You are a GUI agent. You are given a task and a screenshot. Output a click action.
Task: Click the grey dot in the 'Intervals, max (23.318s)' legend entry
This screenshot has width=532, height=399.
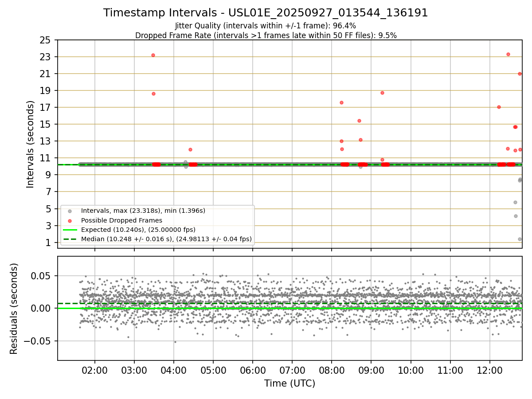[69, 211]
